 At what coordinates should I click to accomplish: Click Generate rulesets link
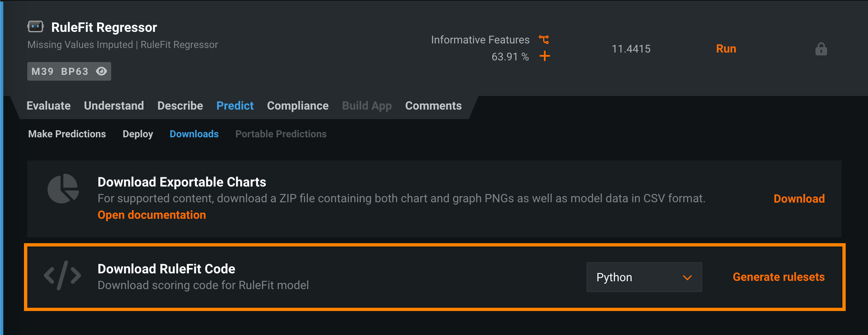pos(778,277)
